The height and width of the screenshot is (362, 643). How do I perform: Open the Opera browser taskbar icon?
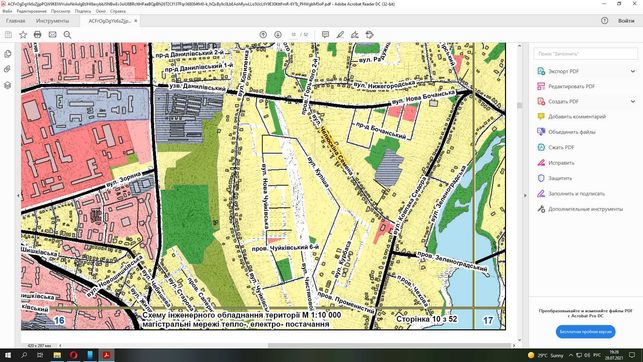[x=73, y=355]
